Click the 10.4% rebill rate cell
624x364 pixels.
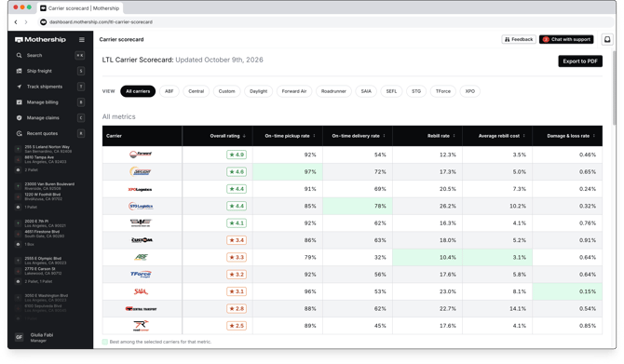pos(427,257)
